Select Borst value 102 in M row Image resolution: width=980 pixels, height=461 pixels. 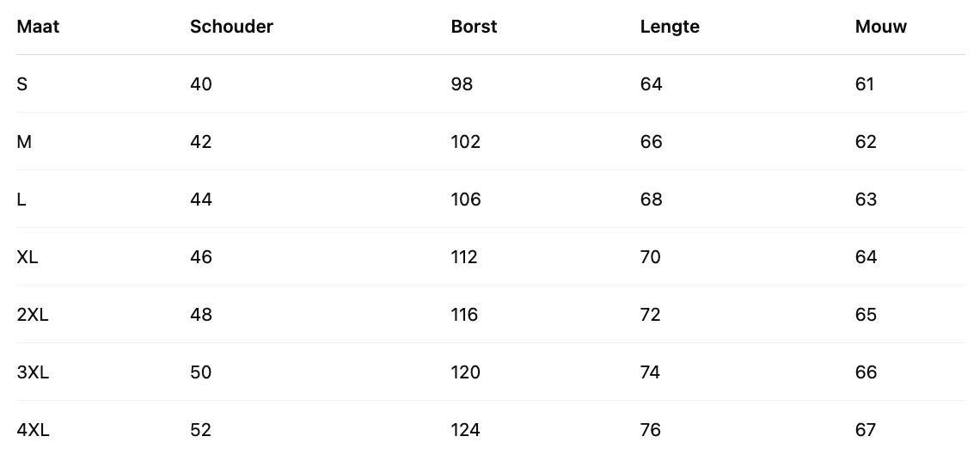click(465, 142)
